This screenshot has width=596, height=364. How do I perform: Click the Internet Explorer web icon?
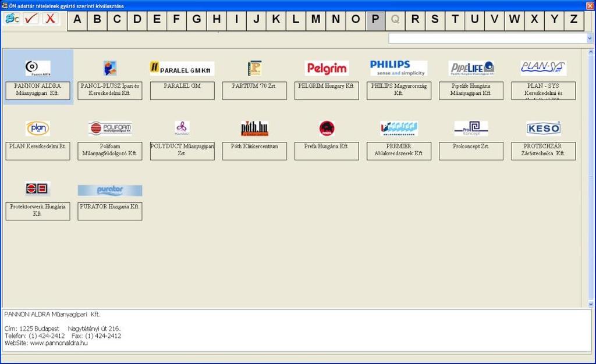click(12, 19)
